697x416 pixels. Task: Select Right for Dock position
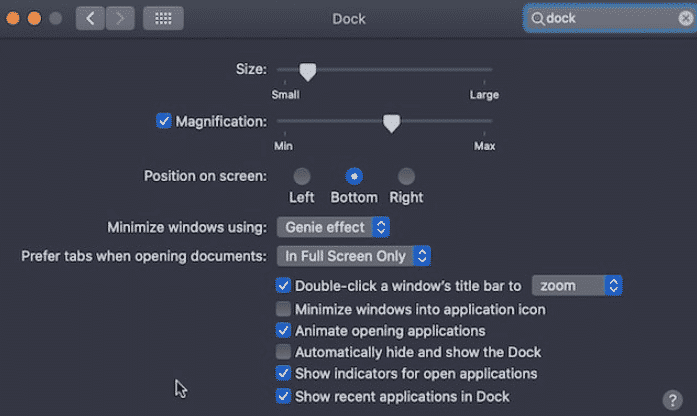click(406, 176)
